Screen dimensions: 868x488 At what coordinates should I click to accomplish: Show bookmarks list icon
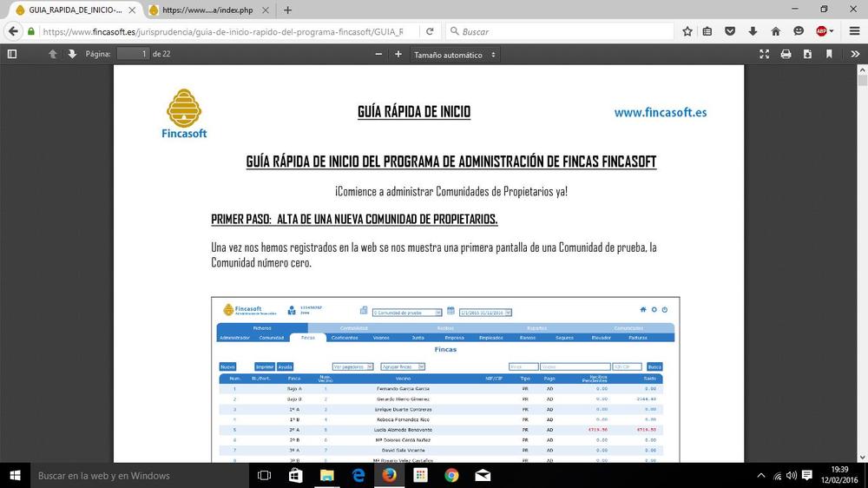click(707, 31)
